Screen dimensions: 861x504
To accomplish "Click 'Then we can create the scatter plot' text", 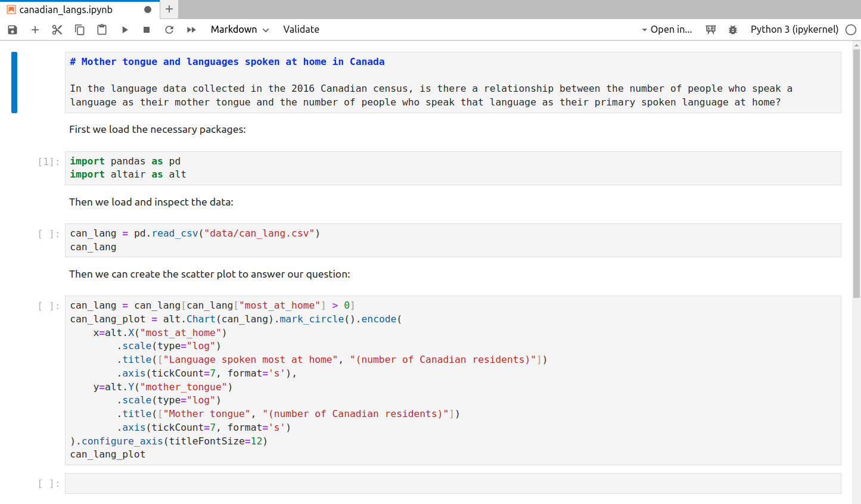I will pos(210,274).
